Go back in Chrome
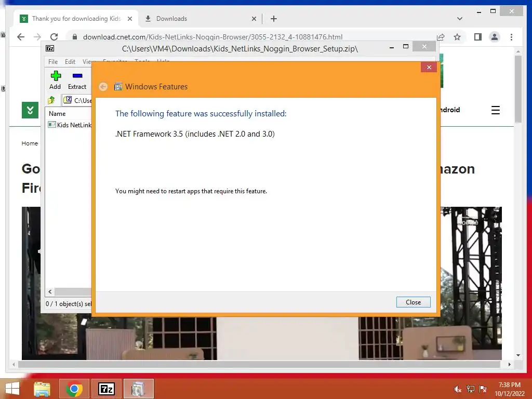532x399 pixels. 21,37
